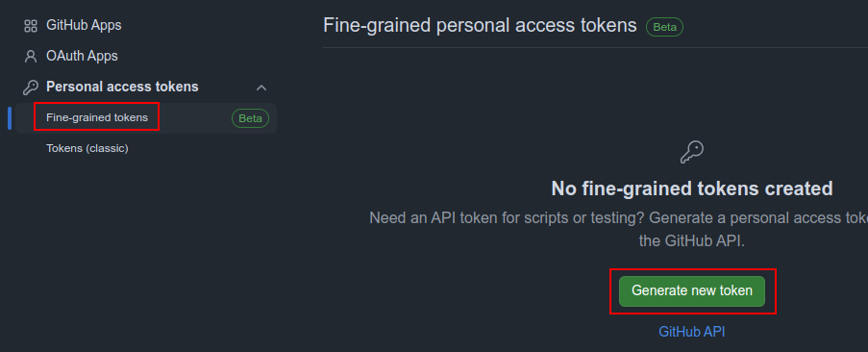Click the GitHub Apps grid icon
The image size is (868, 352).
coord(31,25)
